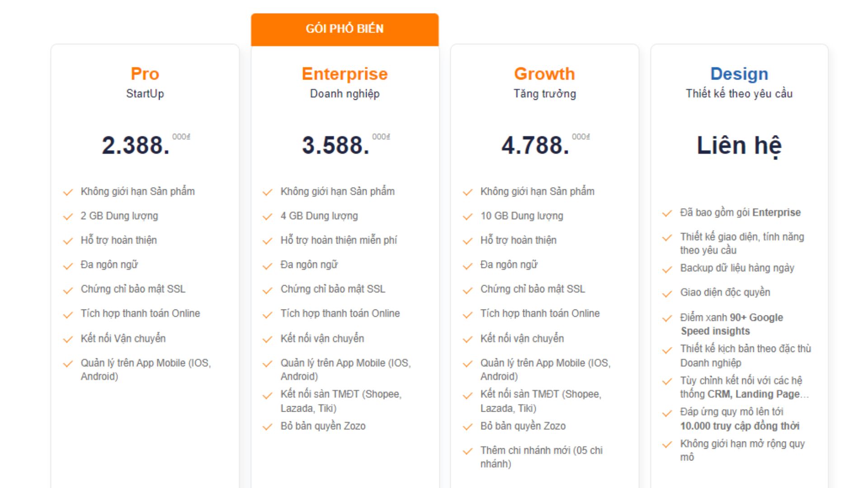
Task: Click checkmark beside Đã bao gồm gói Enterprise
Action: coord(667,214)
